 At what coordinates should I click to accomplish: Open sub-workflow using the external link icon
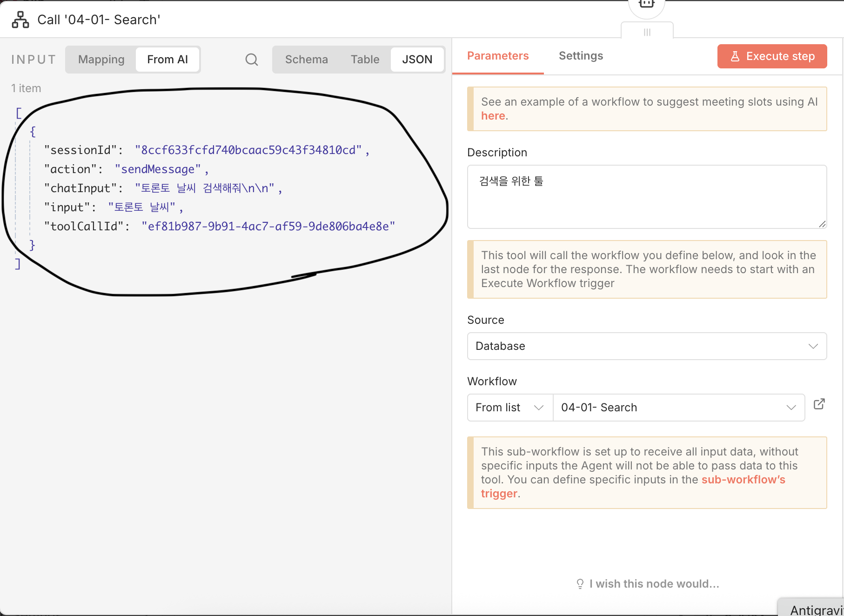[820, 404]
